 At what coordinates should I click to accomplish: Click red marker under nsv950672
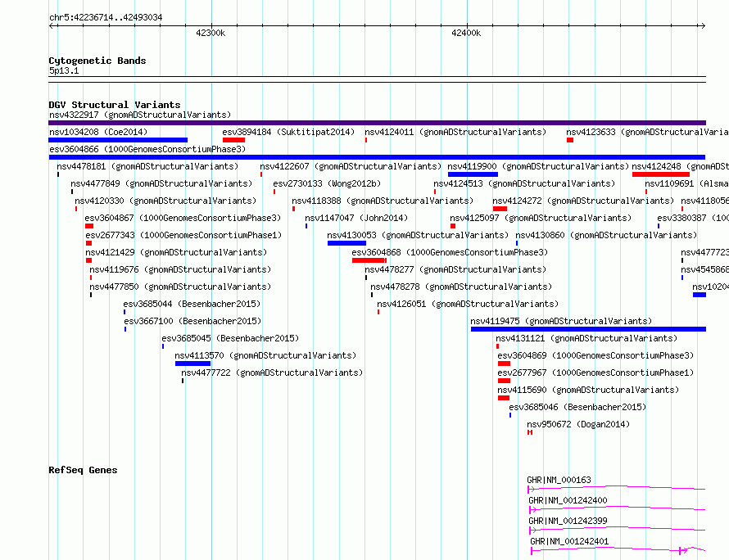tap(529, 432)
